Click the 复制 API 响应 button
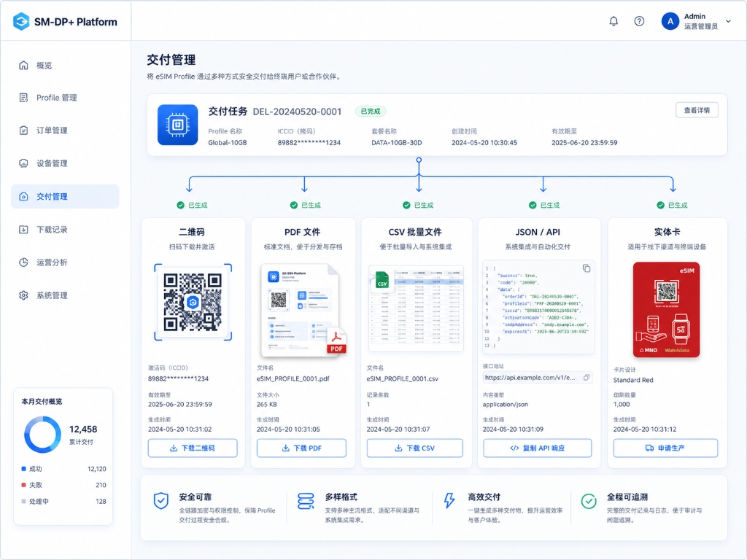Screen dimensions: 747x560 tap(538, 448)
